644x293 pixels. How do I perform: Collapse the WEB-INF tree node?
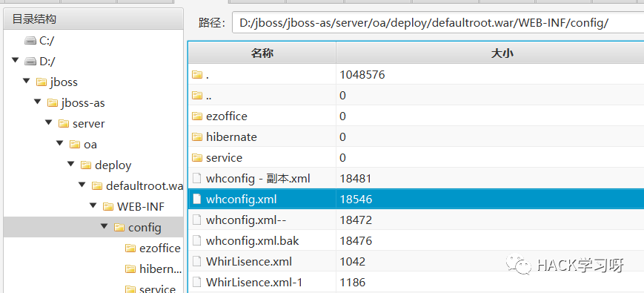point(93,205)
